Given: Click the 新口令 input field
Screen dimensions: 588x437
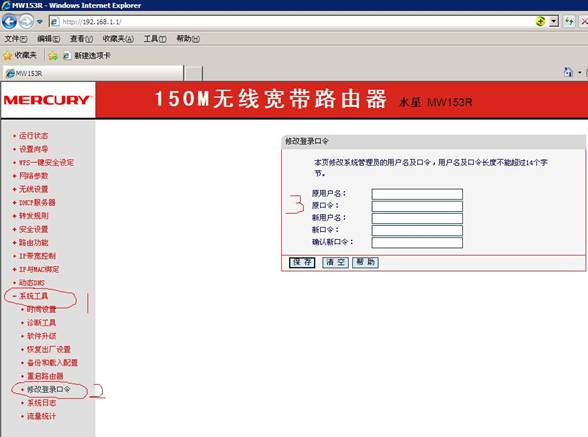Looking at the screenshot, I should pyautogui.click(x=417, y=230).
